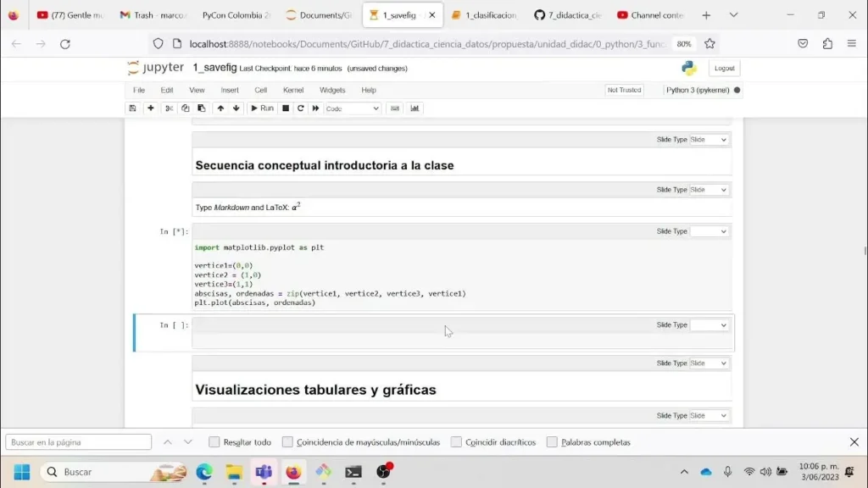The height and width of the screenshot is (488, 868).
Task: Move selected cell up with arrow icon
Action: click(220, 108)
